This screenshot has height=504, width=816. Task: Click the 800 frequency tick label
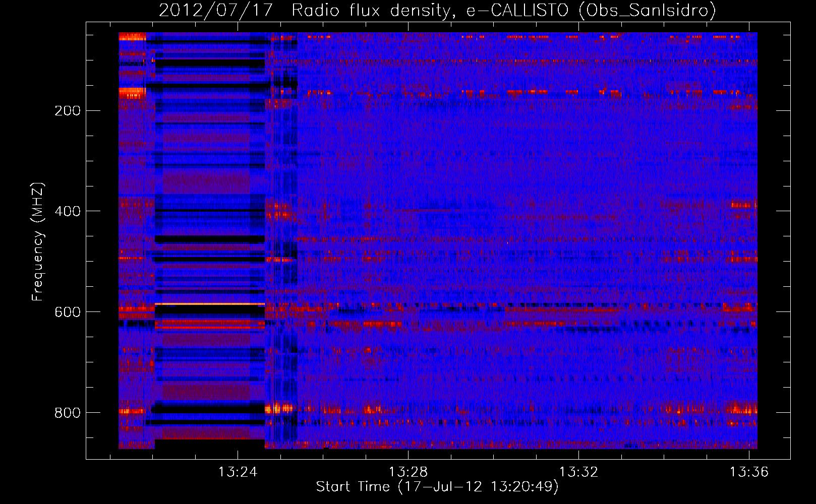click(68, 413)
